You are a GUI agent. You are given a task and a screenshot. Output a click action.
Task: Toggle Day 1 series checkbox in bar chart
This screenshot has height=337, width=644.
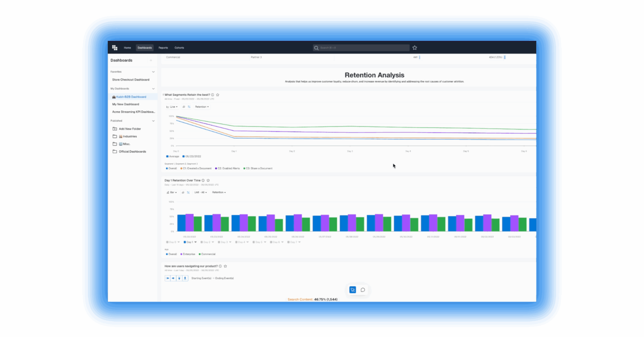coord(185,242)
